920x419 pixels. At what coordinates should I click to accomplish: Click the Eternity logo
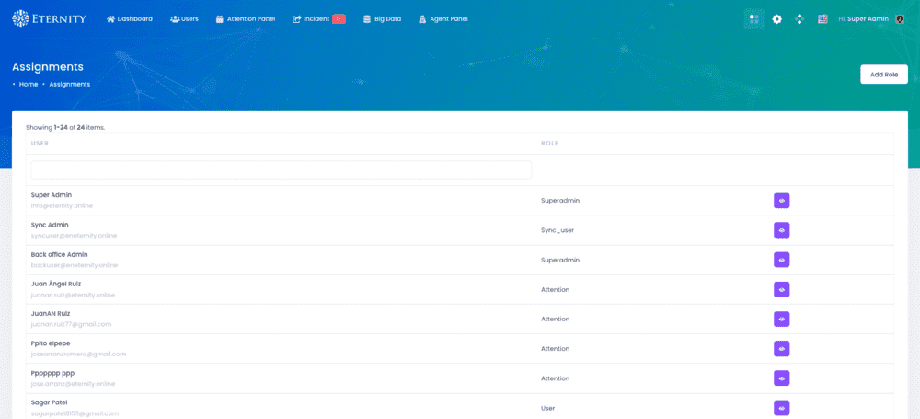[49, 18]
